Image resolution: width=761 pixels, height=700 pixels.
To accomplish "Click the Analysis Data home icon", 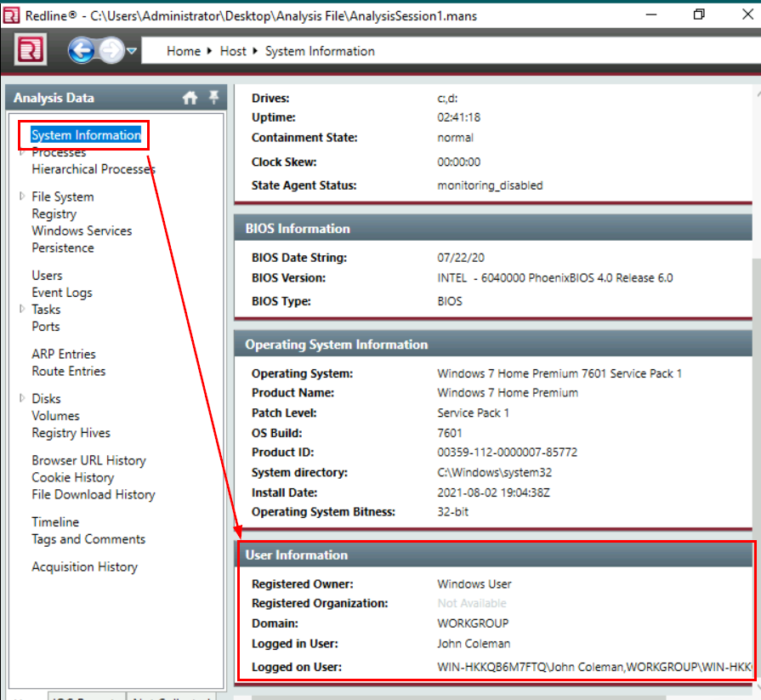I will [x=190, y=98].
